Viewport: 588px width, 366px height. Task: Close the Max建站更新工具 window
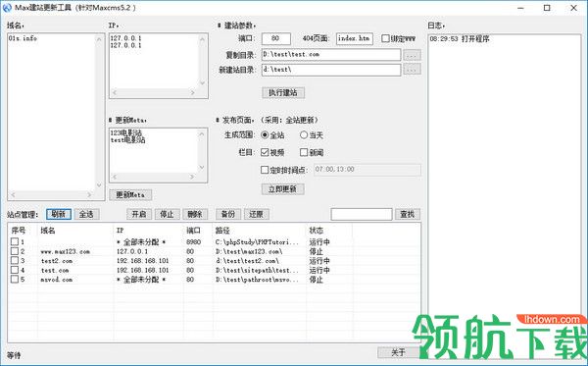tap(573, 8)
